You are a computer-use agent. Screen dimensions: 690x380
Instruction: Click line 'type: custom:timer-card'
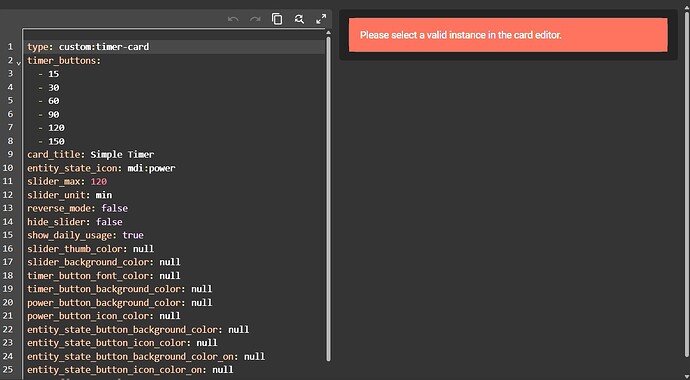[x=88, y=47]
